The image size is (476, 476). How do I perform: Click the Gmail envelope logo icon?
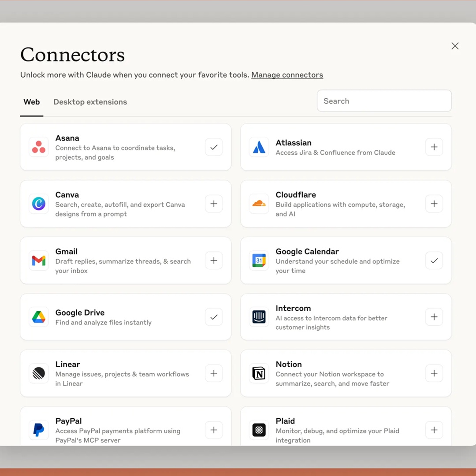[38, 260]
